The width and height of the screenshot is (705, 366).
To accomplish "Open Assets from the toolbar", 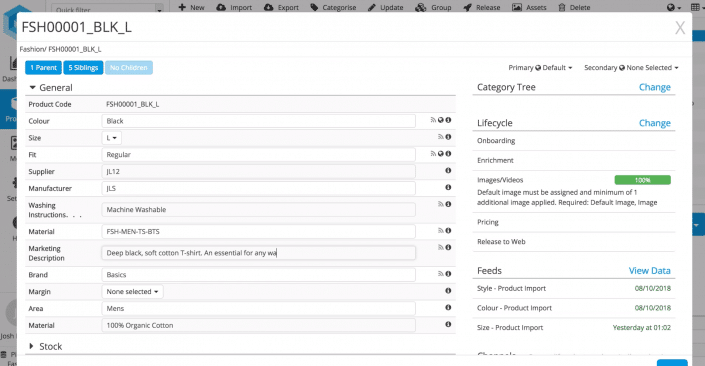I will [529, 7].
